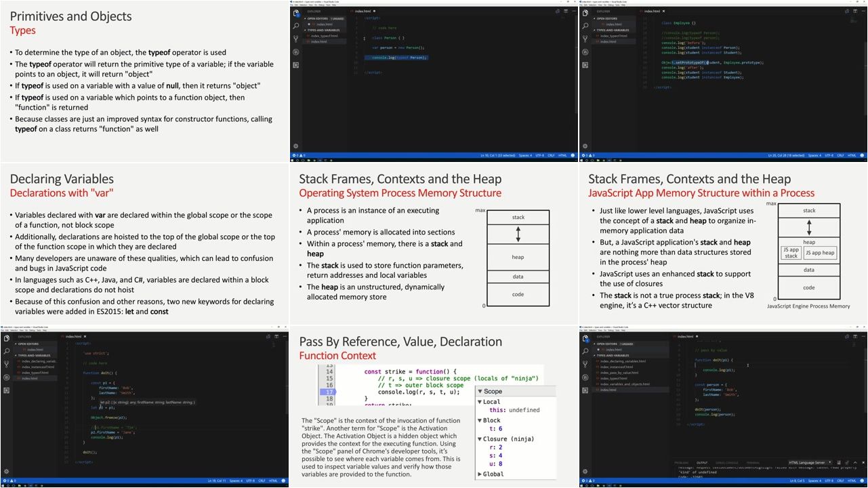Open Manage gear in the typeof Person VS Code window
This screenshot has width=868, height=488.
point(296,146)
